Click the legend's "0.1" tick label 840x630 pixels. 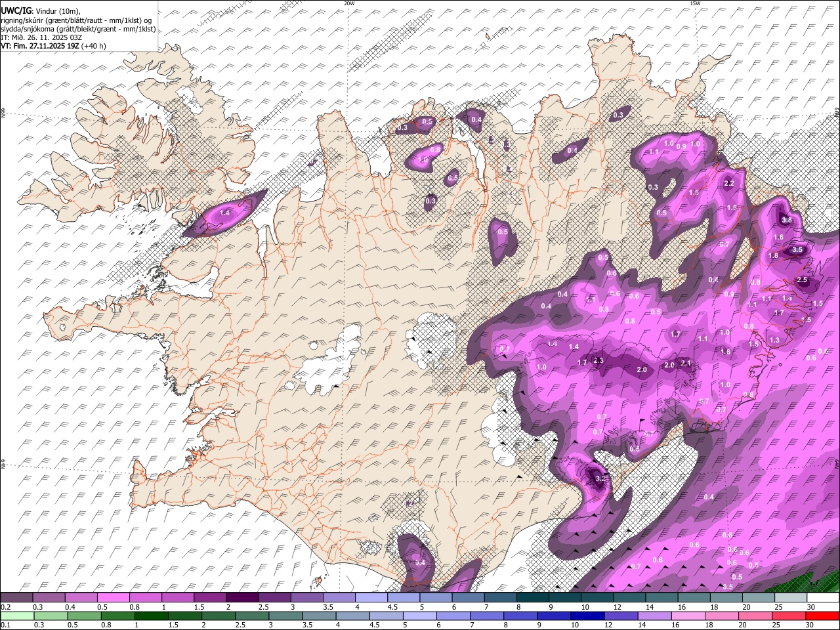point(5,625)
